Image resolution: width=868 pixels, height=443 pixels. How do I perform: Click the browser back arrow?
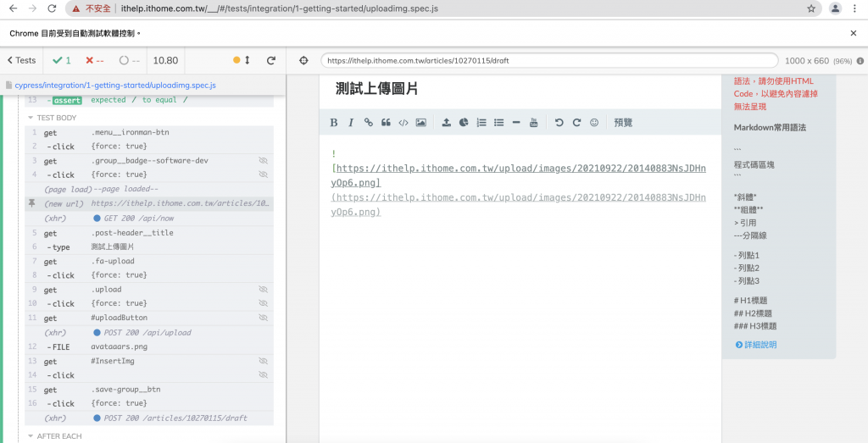[14, 8]
